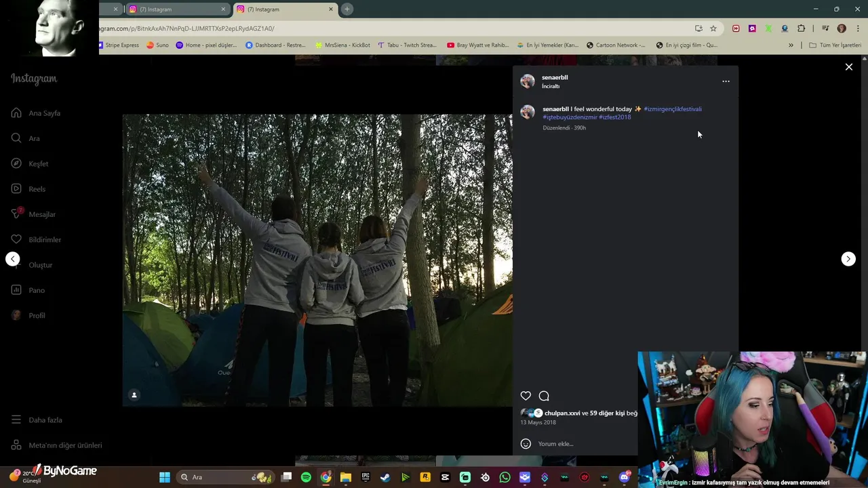Open chulpan.xxvi liker profile
This screenshot has width=868, height=488.
(562, 413)
